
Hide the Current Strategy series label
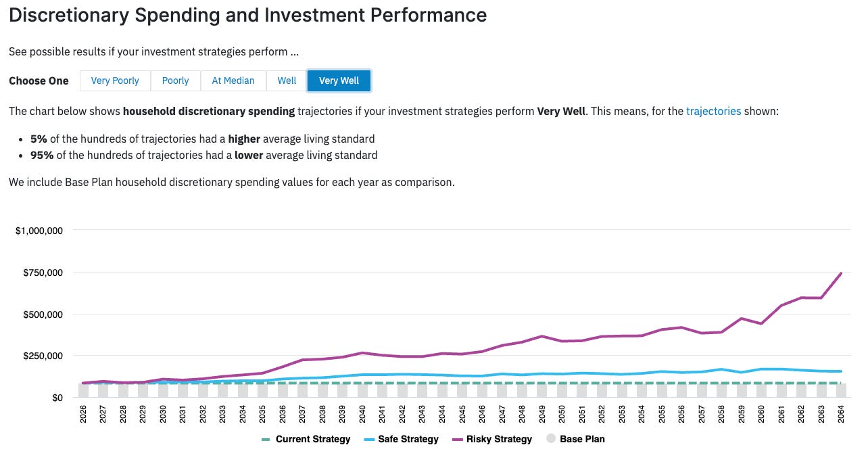pos(313,440)
